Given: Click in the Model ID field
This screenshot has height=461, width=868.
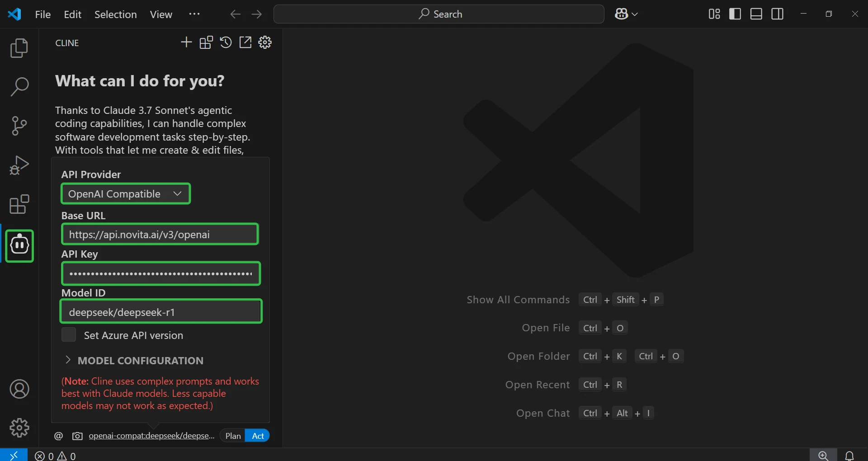Looking at the screenshot, I should pyautogui.click(x=161, y=311).
